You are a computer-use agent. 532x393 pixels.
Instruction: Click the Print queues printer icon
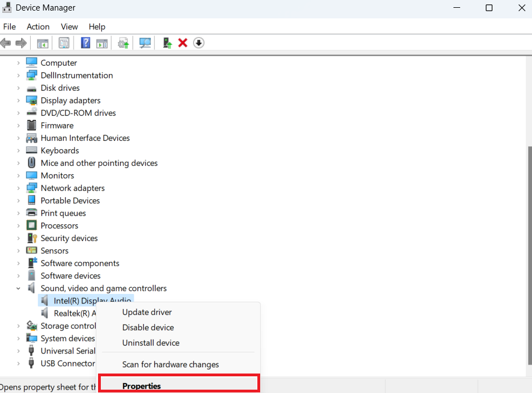pos(32,213)
